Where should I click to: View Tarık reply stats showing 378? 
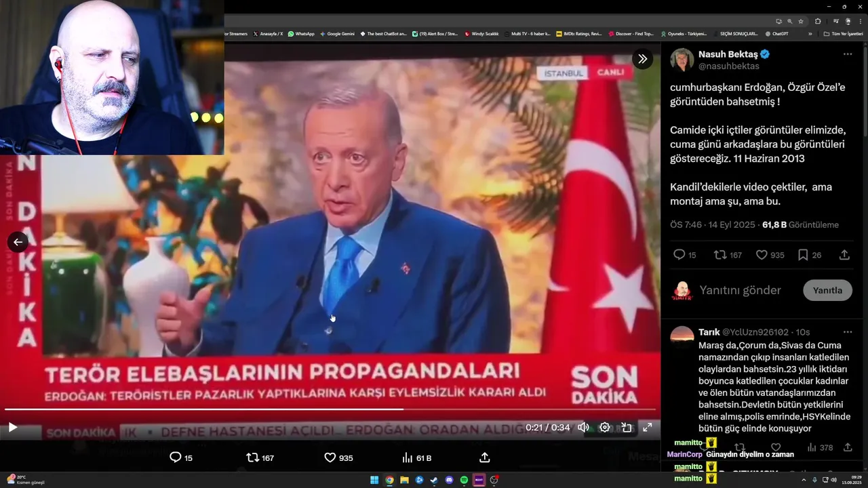(x=820, y=448)
